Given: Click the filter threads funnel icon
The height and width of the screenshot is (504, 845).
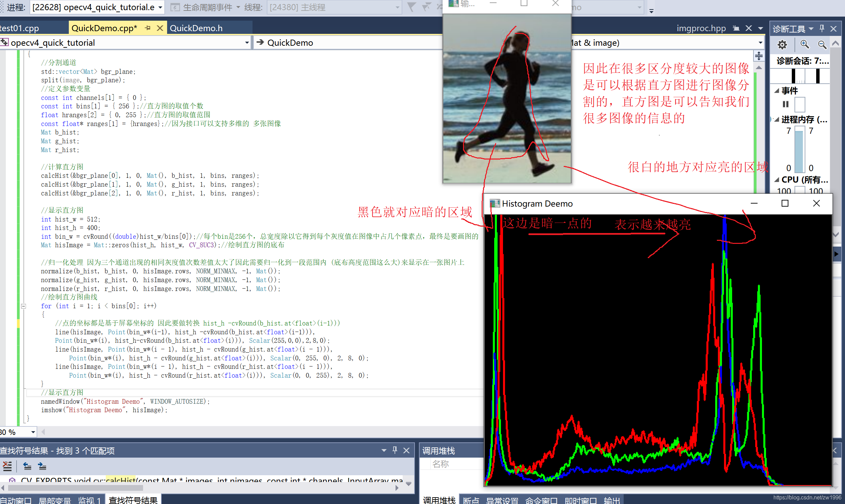Looking at the screenshot, I should 411,7.
